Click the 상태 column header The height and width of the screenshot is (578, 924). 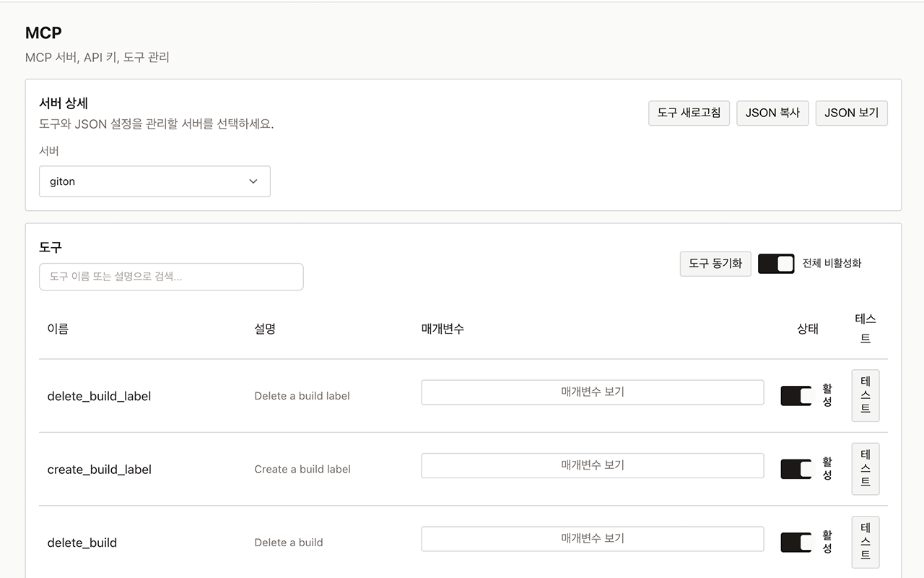tap(808, 329)
